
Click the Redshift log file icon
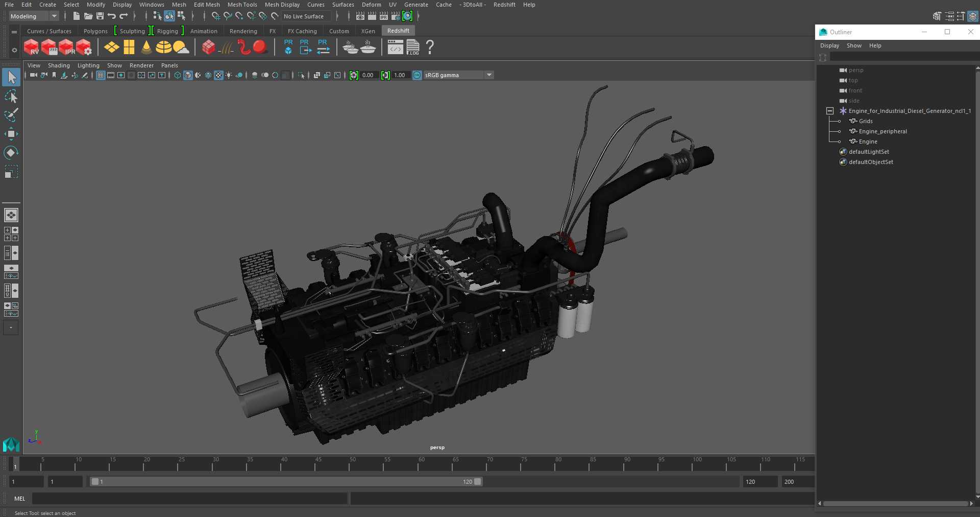click(413, 48)
